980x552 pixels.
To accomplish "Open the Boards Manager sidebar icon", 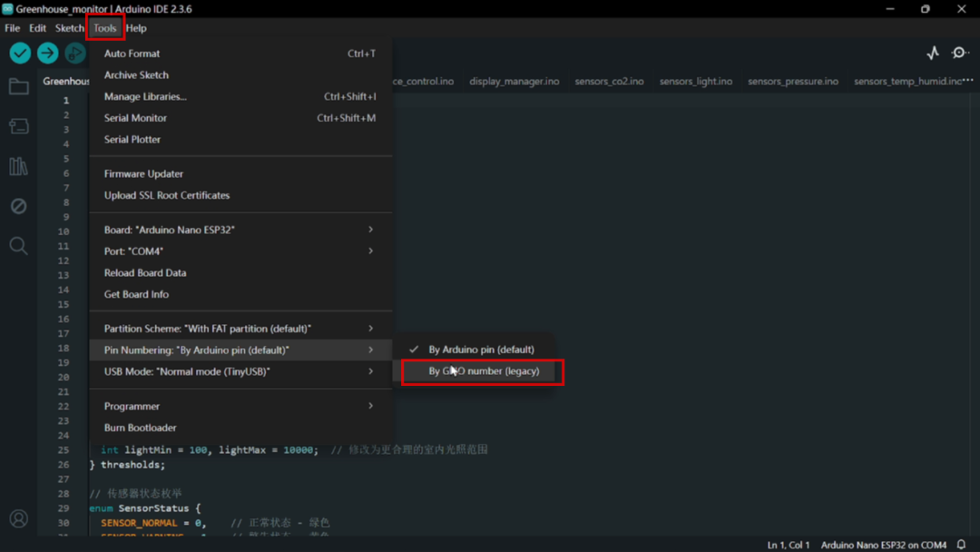I will coord(19,126).
